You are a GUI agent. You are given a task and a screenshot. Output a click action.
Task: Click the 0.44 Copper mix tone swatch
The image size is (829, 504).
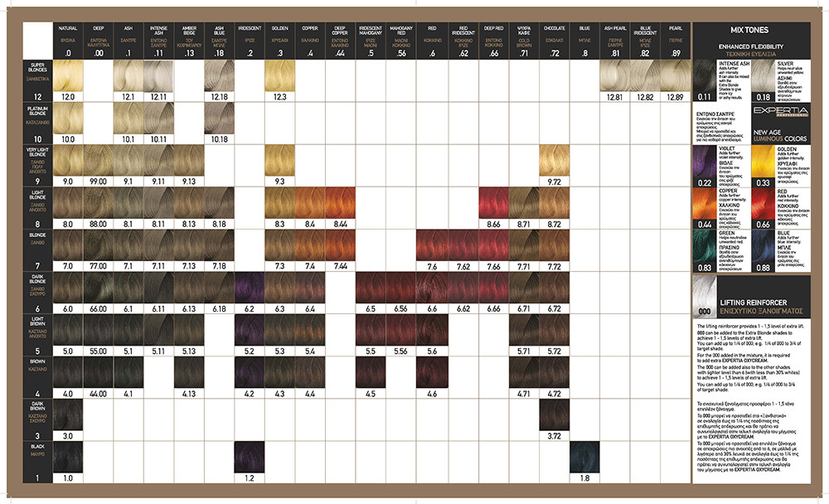coord(705,209)
